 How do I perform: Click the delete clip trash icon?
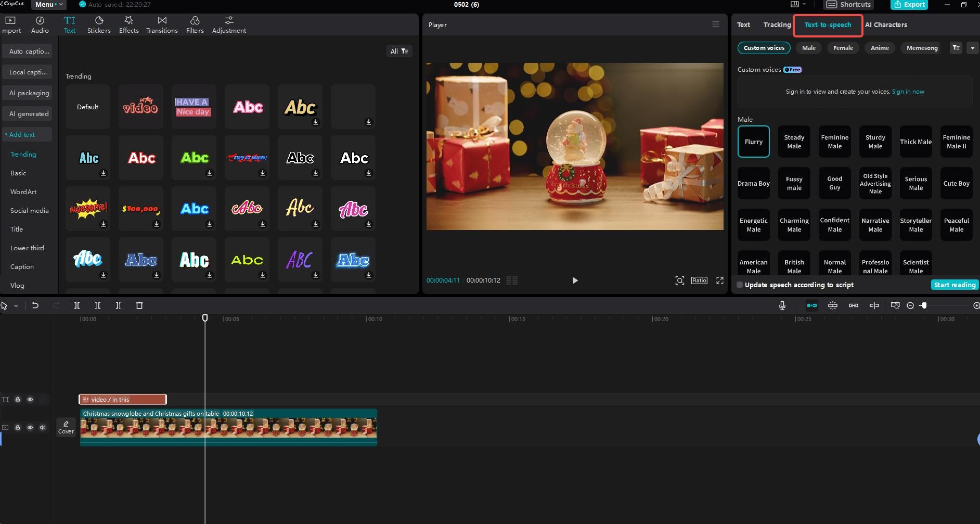(x=139, y=305)
